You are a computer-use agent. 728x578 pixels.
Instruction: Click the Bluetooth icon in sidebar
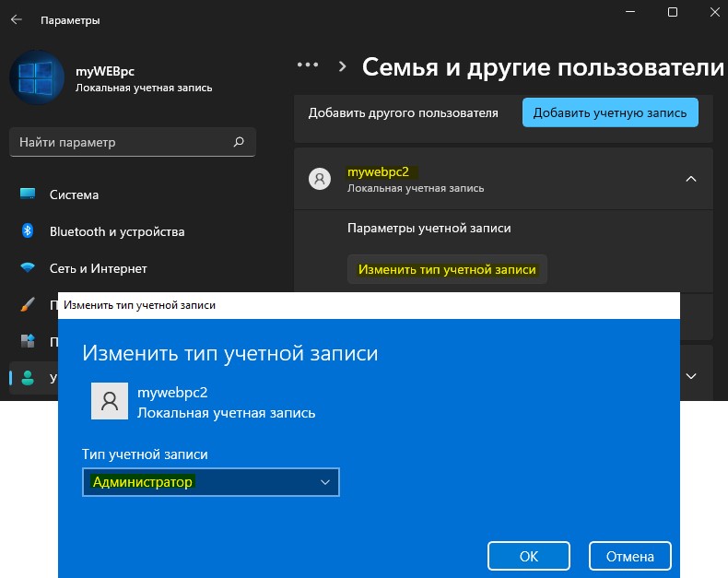[x=28, y=230]
